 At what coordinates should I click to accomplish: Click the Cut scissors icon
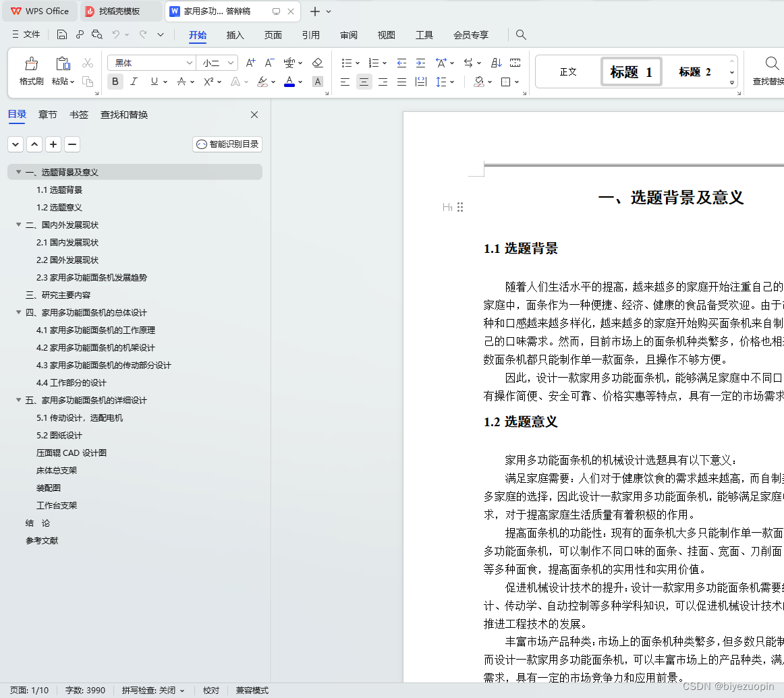click(x=88, y=63)
